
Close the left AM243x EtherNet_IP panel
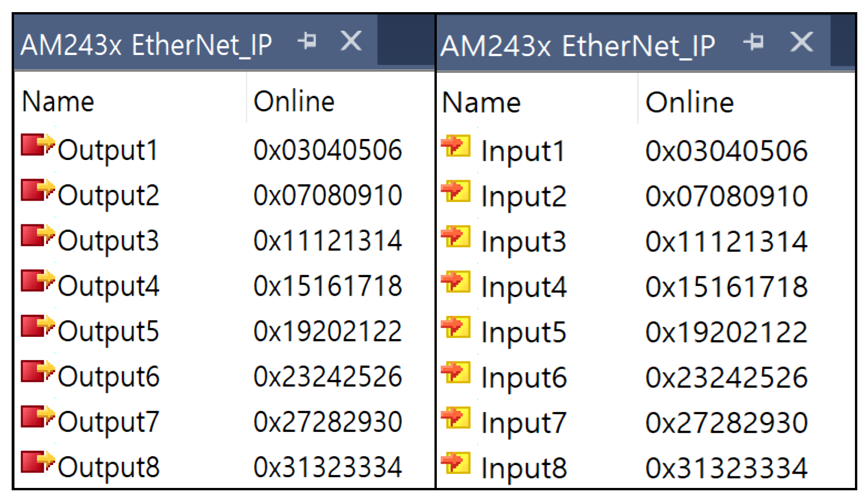351,41
